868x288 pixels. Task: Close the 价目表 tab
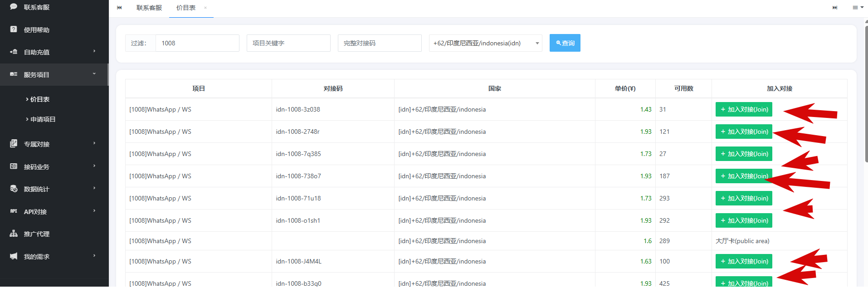pyautogui.click(x=205, y=8)
